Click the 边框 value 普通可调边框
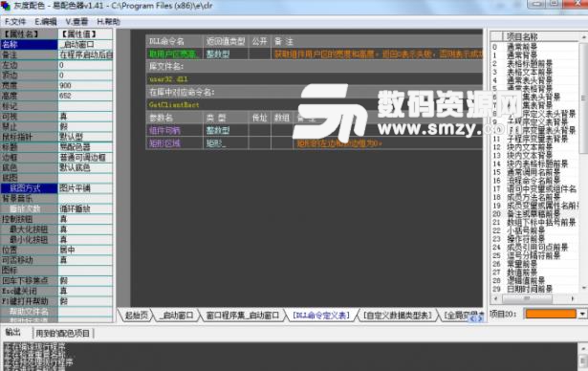The width and height of the screenshot is (588, 371). click(x=85, y=157)
